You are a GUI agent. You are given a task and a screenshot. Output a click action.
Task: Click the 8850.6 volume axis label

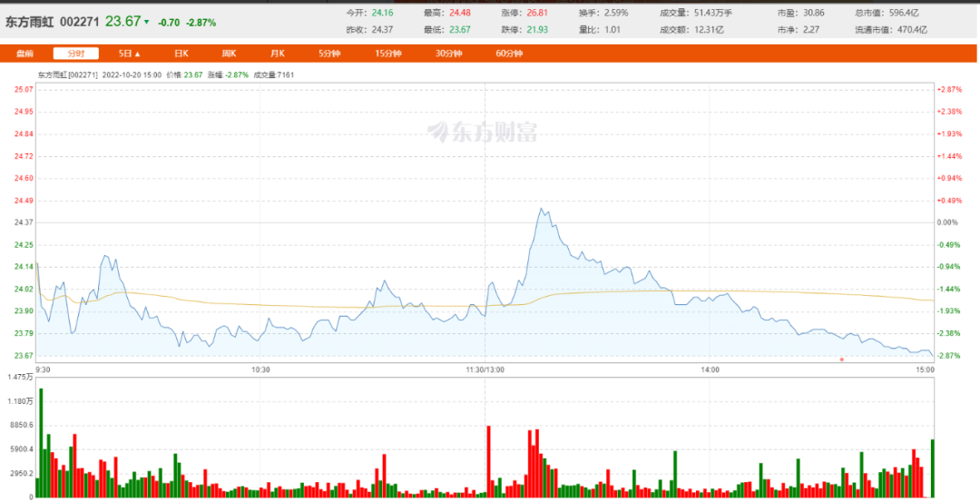[x=21, y=425]
